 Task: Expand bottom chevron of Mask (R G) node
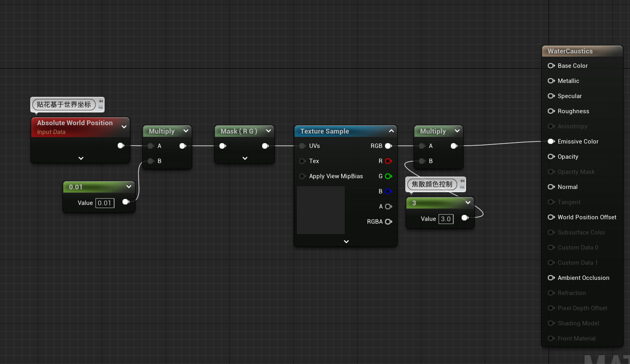pos(245,158)
